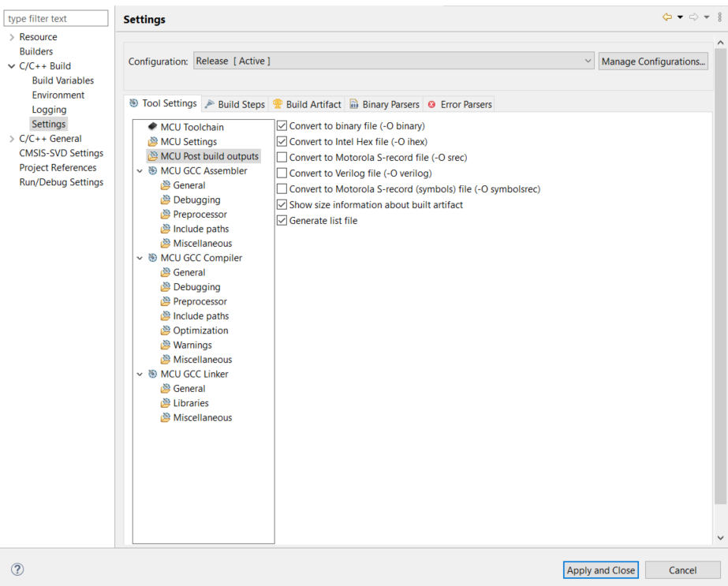The height and width of the screenshot is (586, 728).
Task: Expand the Resource tree node
Action: click(12, 37)
